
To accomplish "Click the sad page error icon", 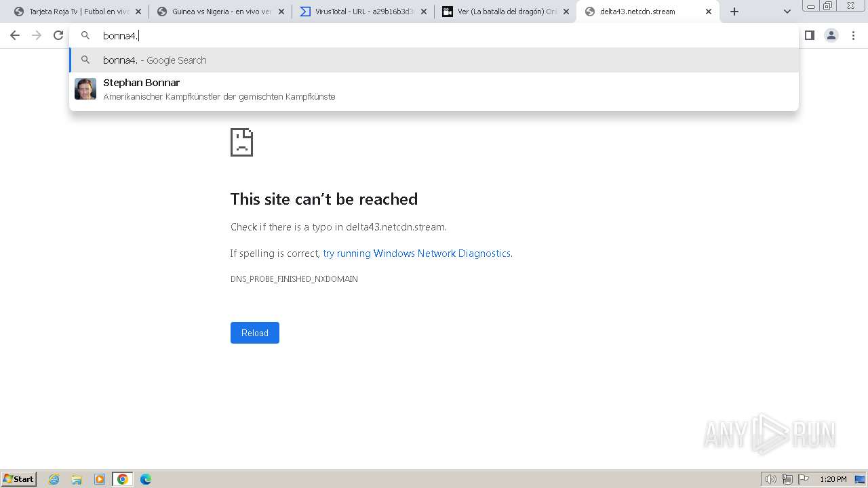I will [x=242, y=142].
